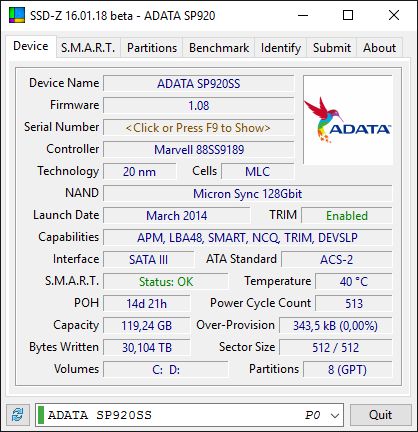The width and height of the screenshot is (418, 432).
Task: Click the 'P0' port label in drive selector
Action: pyautogui.click(x=313, y=415)
